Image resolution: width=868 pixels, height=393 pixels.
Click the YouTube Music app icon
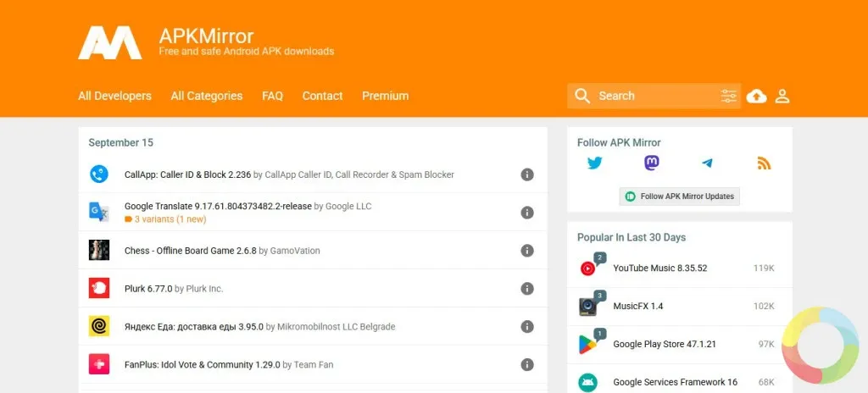point(587,268)
